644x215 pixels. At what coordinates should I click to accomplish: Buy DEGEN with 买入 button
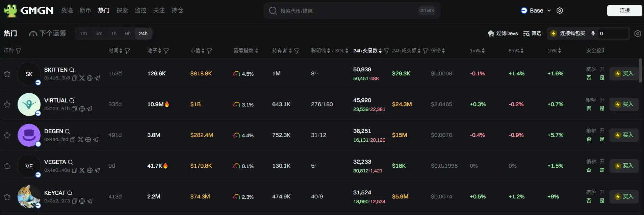pos(624,135)
